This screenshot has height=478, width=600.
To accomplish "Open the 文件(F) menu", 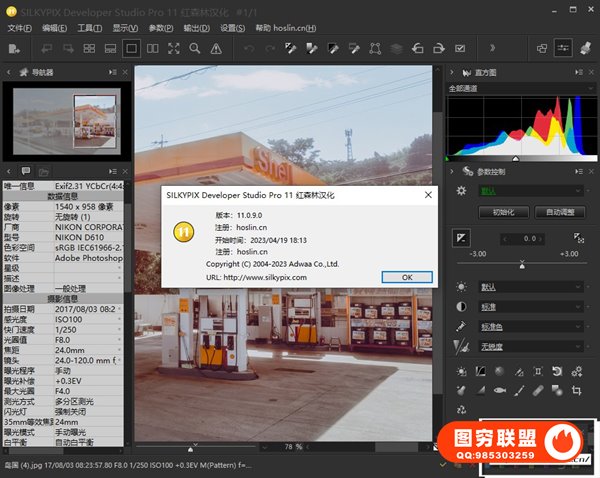I will (x=19, y=28).
